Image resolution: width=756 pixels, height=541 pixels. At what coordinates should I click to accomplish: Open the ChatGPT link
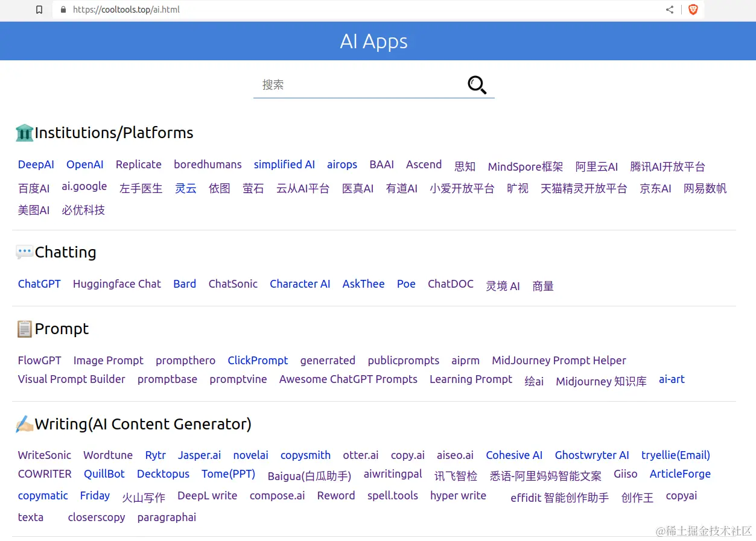pyautogui.click(x=39, y=283)
